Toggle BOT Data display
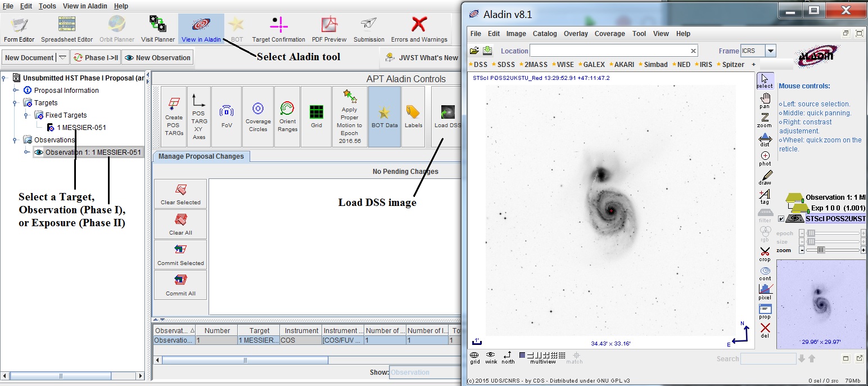The height and width of the screenshot is (386, 868). tap(385, 116)
